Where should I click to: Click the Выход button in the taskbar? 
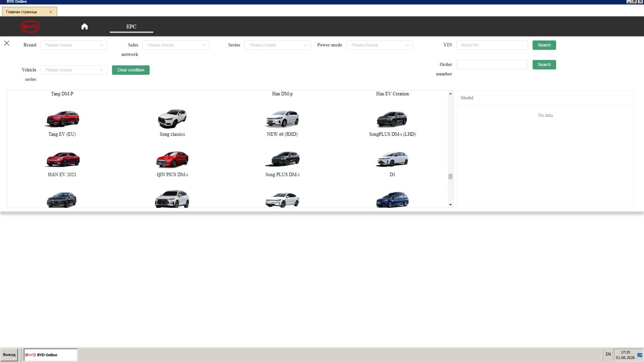click(9, 355)
